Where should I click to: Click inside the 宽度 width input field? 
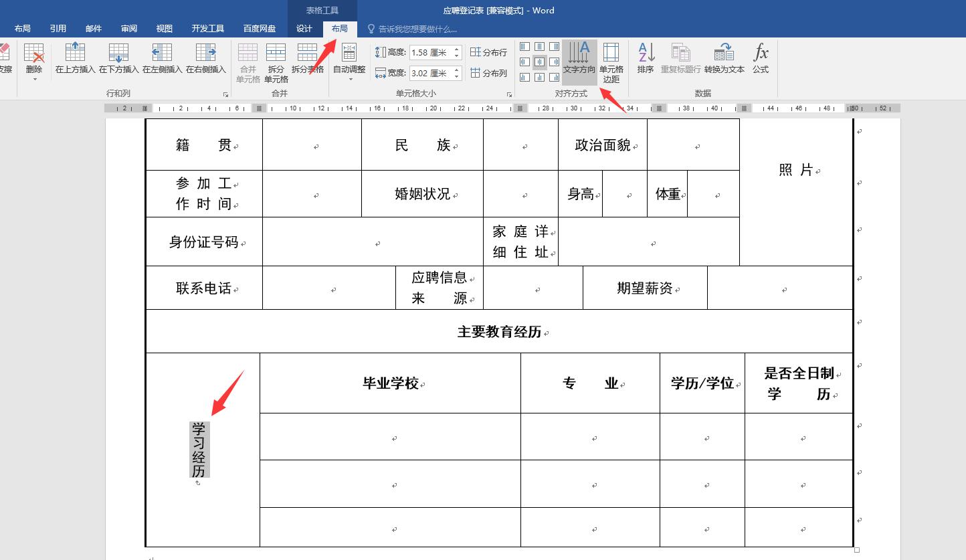click(431, 73)
